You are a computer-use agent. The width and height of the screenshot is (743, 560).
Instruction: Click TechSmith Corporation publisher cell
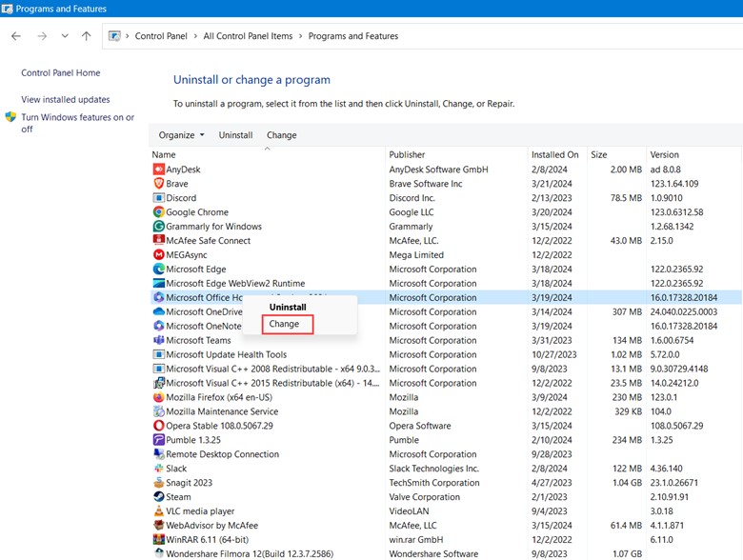point(434,482)
